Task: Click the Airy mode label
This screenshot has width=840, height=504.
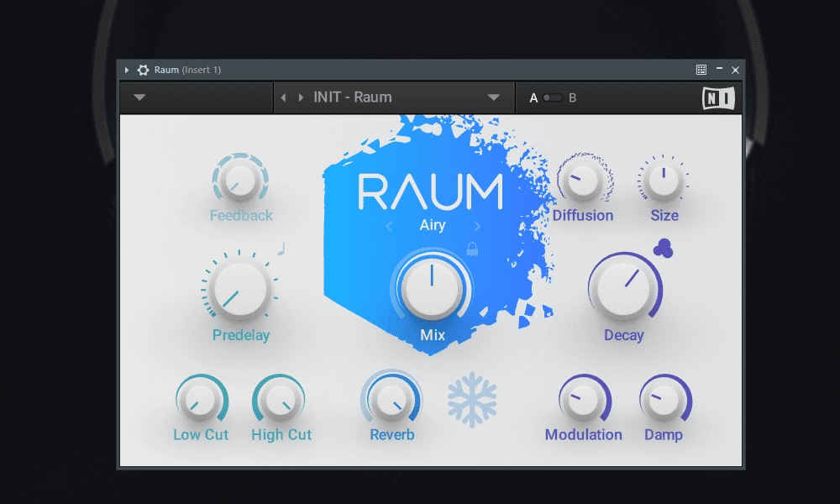Action: [x=433, y=225]
